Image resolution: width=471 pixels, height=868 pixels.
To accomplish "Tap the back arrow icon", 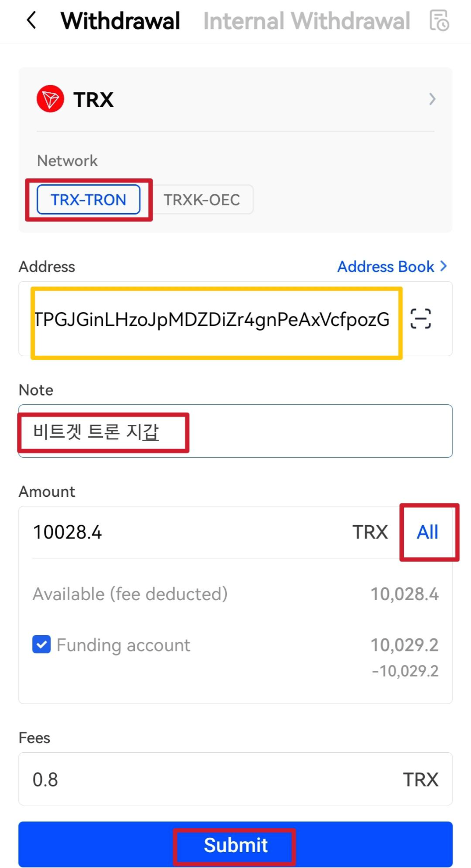I will tap(31, 20).
